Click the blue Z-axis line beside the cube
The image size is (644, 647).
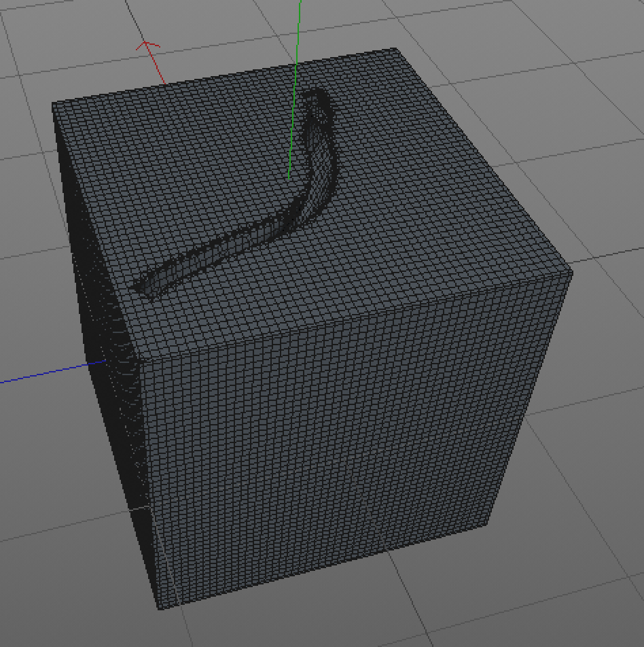pyautogui.click(x=53, y=372)
